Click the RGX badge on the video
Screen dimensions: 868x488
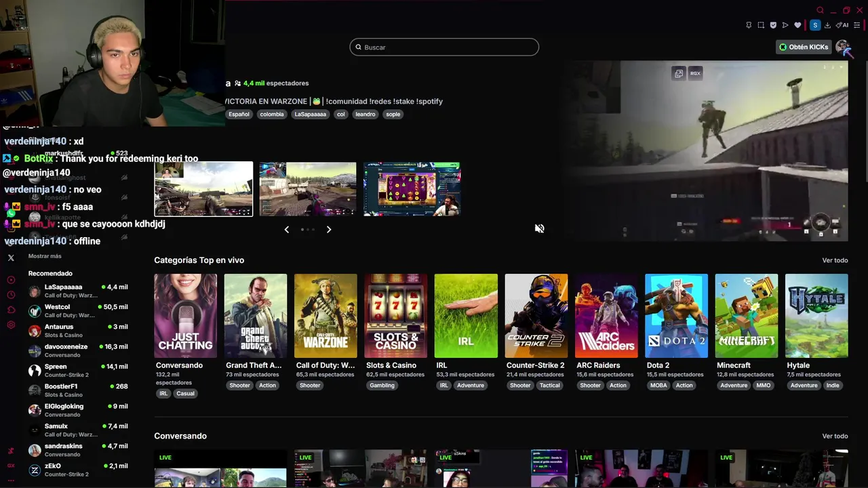695,73
